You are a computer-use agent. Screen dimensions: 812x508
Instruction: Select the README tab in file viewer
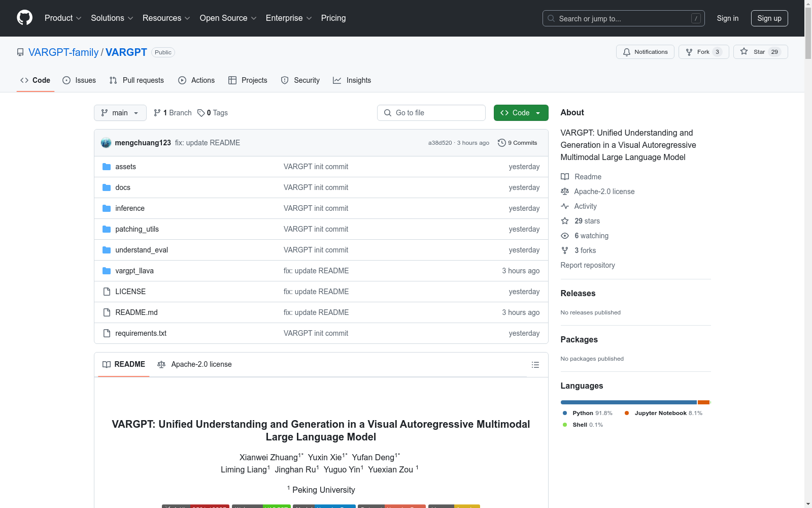[x=124, y=364]
